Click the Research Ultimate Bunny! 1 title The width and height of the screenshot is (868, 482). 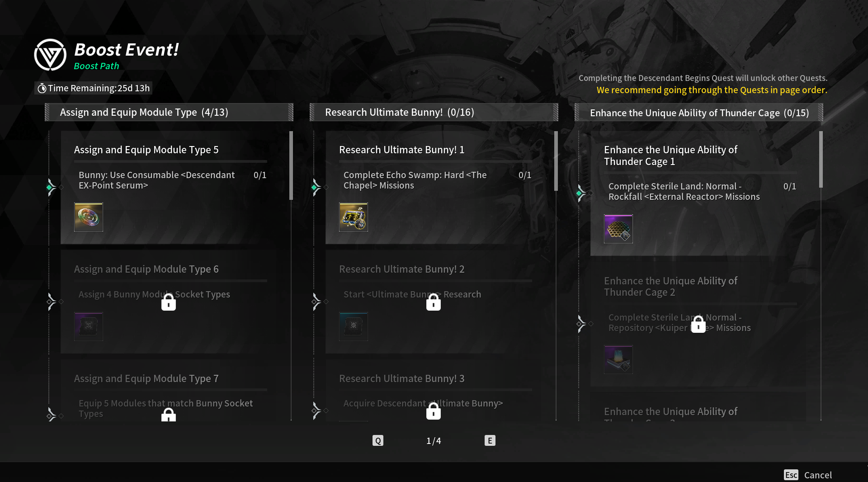[401, 150]
